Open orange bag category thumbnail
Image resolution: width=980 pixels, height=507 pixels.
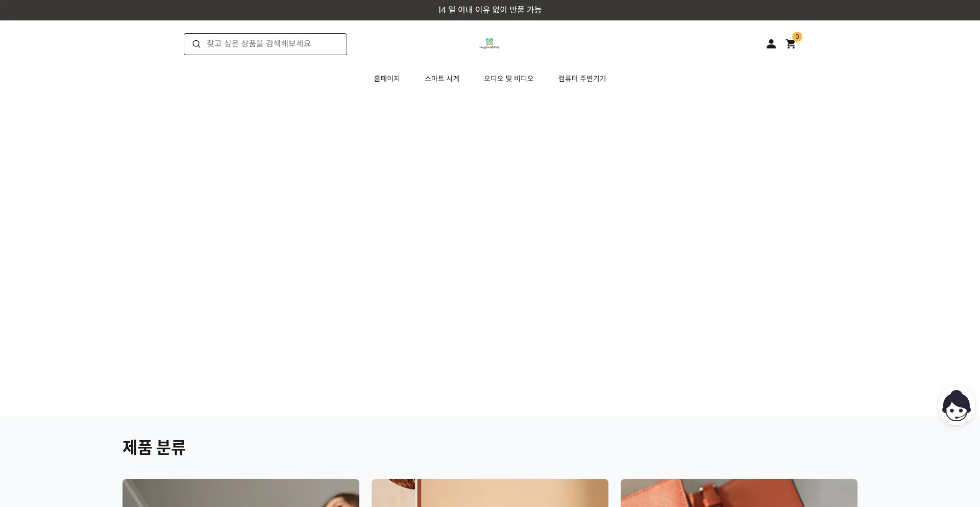pos(739,493)
